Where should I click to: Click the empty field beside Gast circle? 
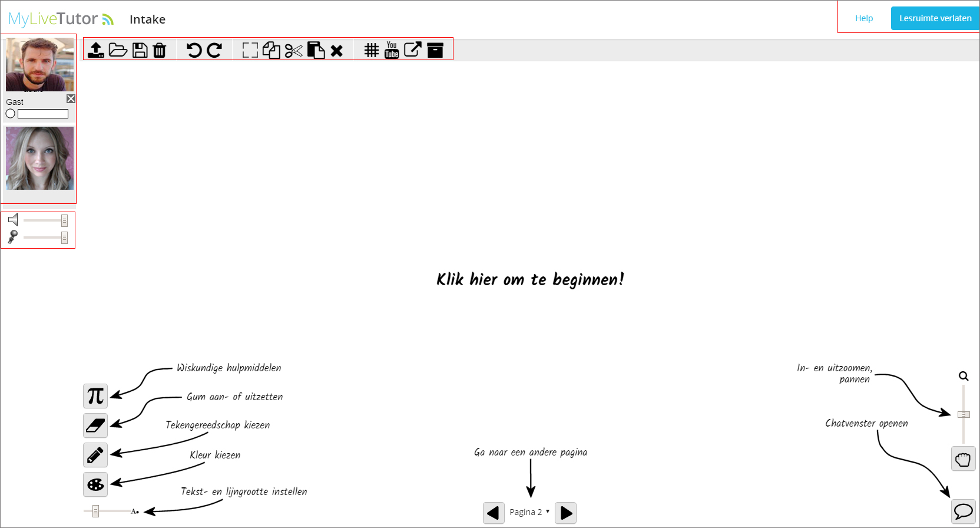pyautogui.click(x=43, y=114)
